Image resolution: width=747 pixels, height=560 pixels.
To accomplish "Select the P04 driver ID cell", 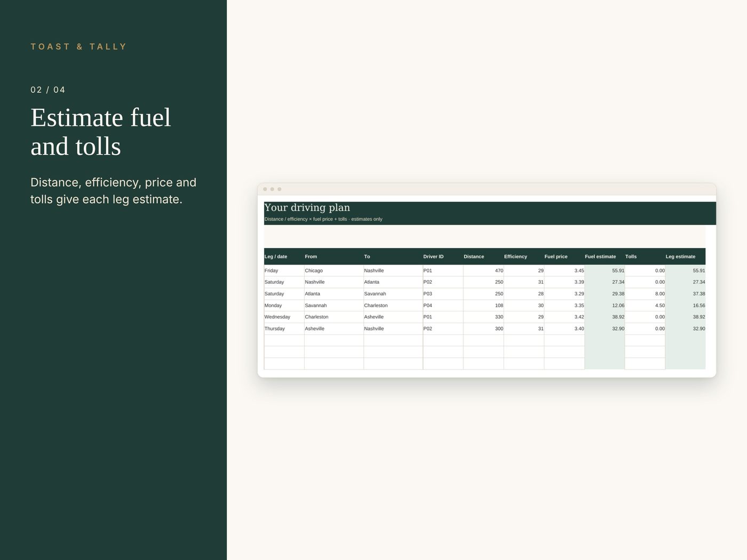I will pos(443,306).
